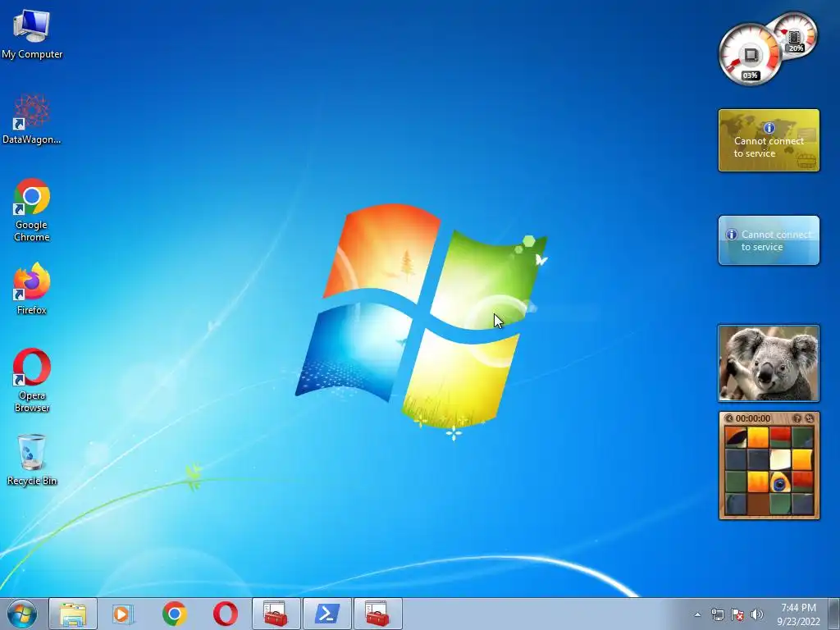Screen dimensions: 840x630
Task: Click the large CPU usage gauge gadget
Action: tap(750, 55)
